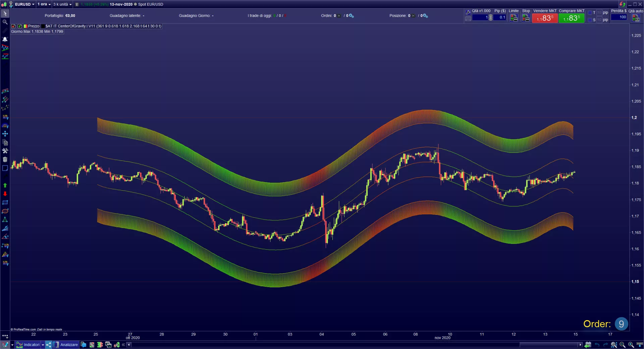644x349 pixels.
Task: Click the S pip value field
Action: [599, 20]
